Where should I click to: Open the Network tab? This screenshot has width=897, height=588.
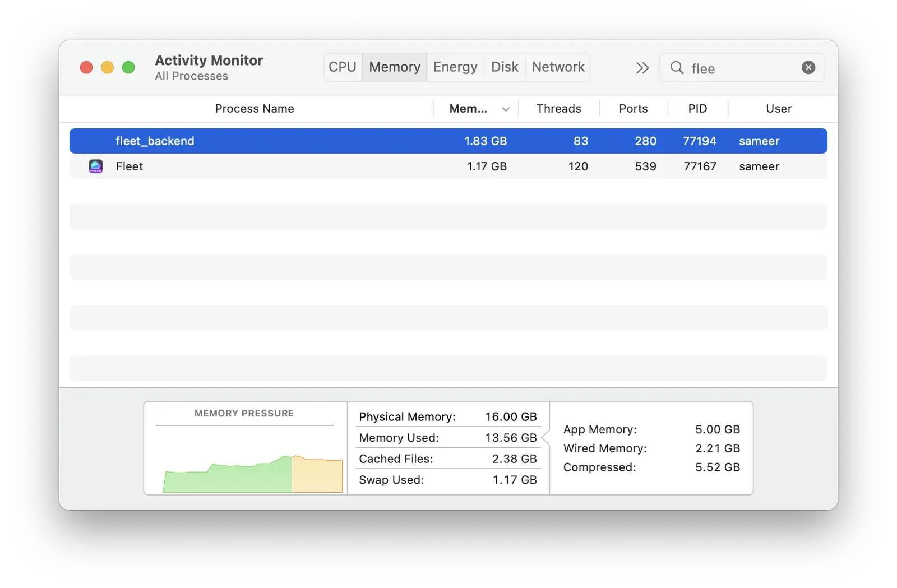(x=558, y=67)
